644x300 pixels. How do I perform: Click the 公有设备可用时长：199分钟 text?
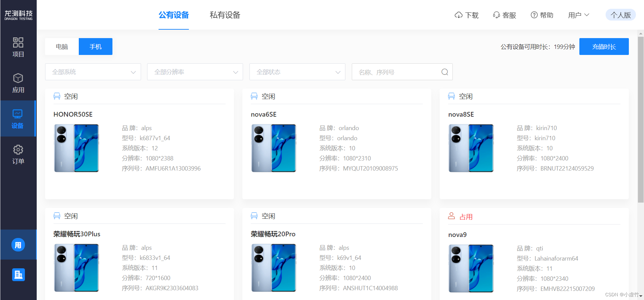tap(538, 47)
